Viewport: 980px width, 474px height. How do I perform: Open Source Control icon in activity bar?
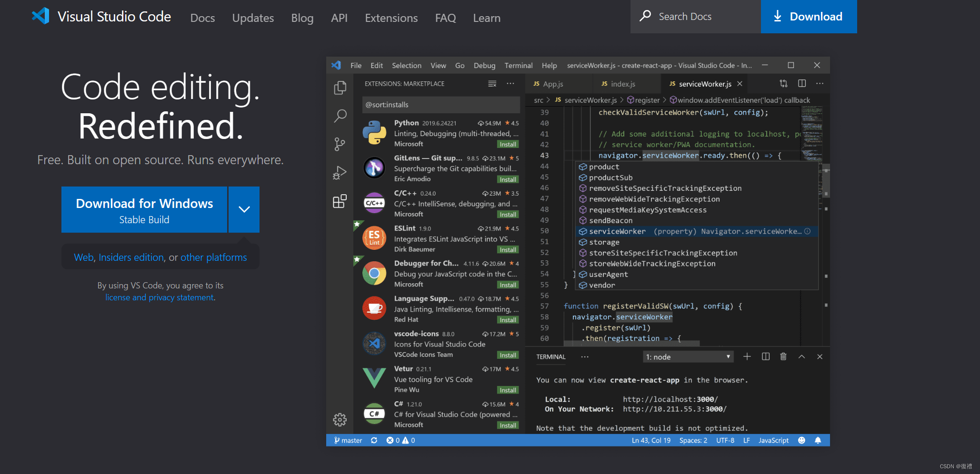tap(340, 144)
